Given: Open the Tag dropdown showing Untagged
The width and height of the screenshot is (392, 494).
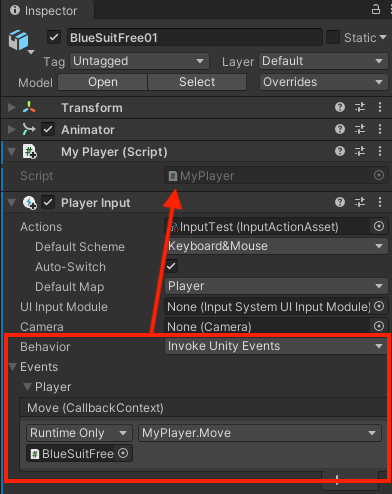Looking at the screenshot, I should [139, 61].
